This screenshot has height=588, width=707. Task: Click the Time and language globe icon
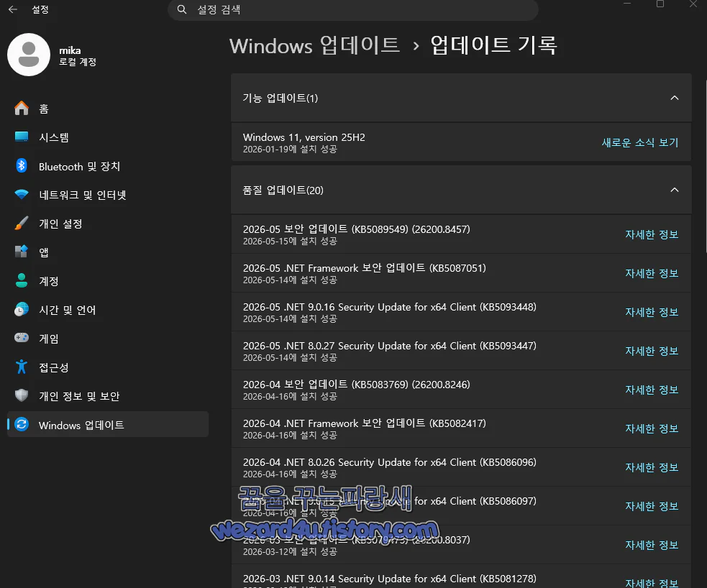(x=21, y=310)
